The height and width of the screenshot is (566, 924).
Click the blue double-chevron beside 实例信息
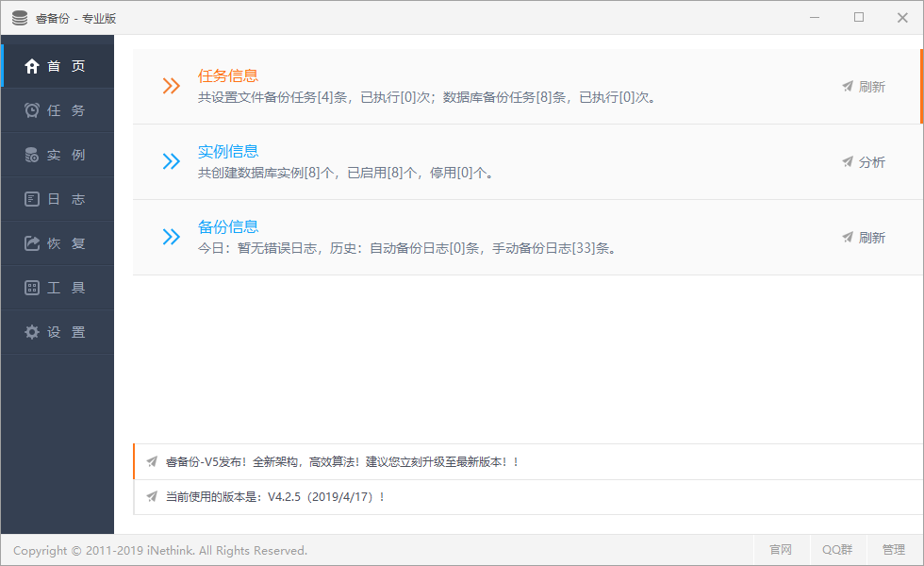(x=171, y=161)
